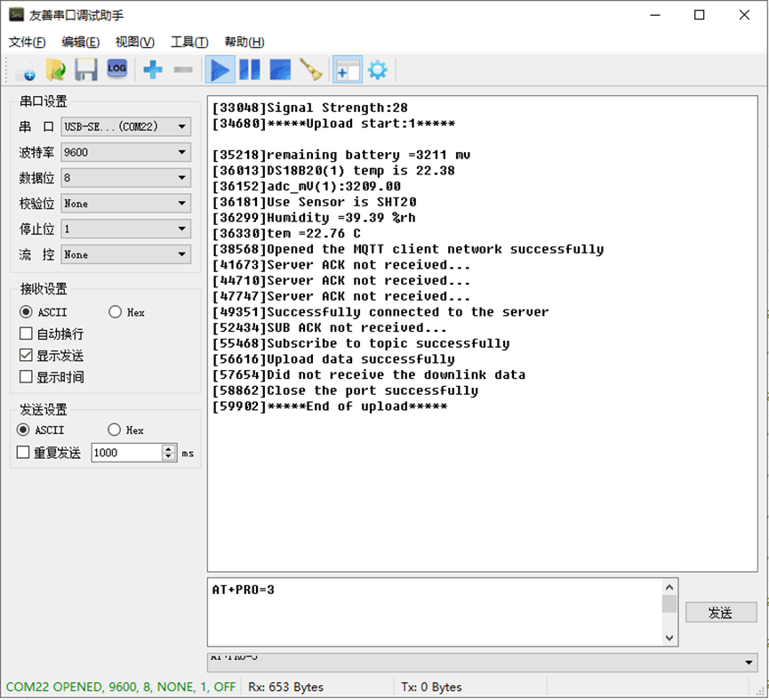The height and width of the screenshot is (700, 769).
Task: Open the 文件(F) menu
Action: point(27,42)
